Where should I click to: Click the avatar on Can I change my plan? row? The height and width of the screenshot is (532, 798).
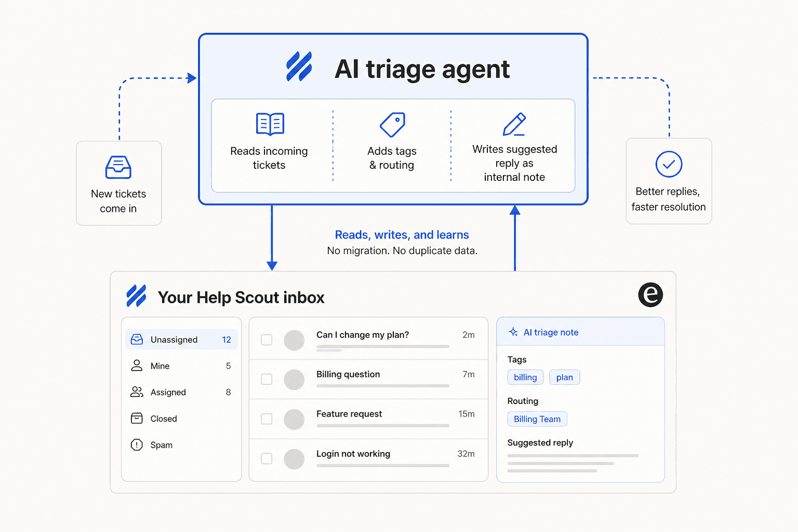[x=294, y=340]
